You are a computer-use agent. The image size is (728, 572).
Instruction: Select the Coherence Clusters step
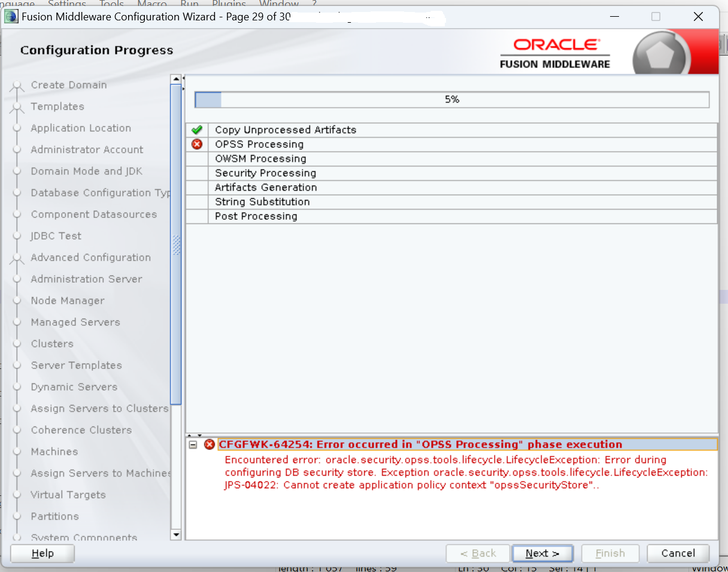[81, 430]
